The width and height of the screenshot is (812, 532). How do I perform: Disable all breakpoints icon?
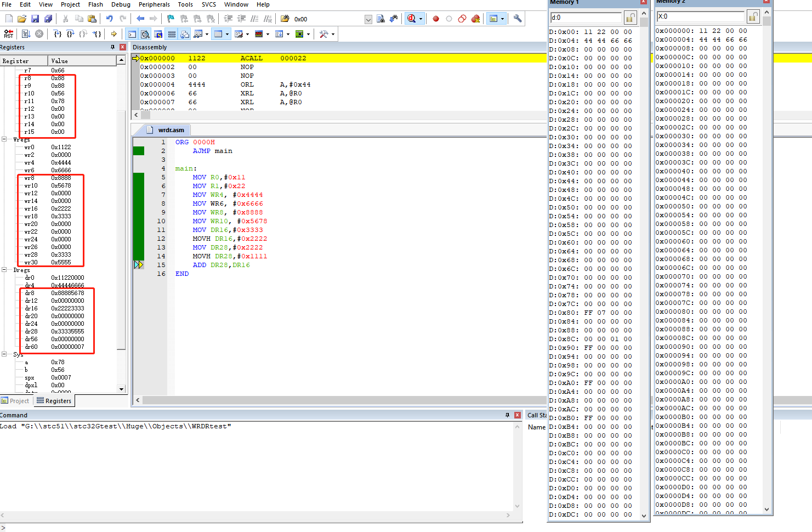point(462,19)
